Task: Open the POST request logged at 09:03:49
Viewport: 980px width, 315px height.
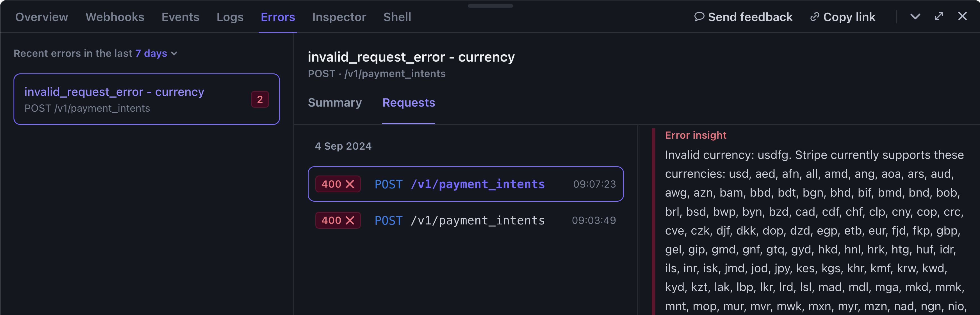Action: pos(466,220)
